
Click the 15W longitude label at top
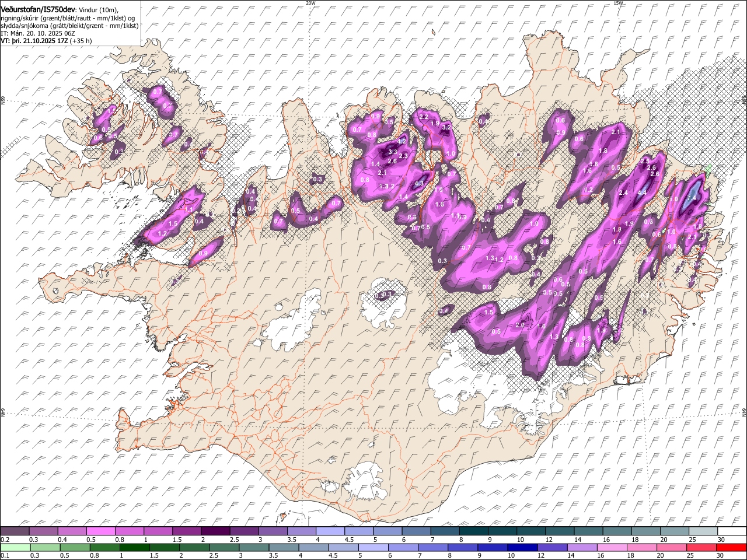[x=618, y=3]
